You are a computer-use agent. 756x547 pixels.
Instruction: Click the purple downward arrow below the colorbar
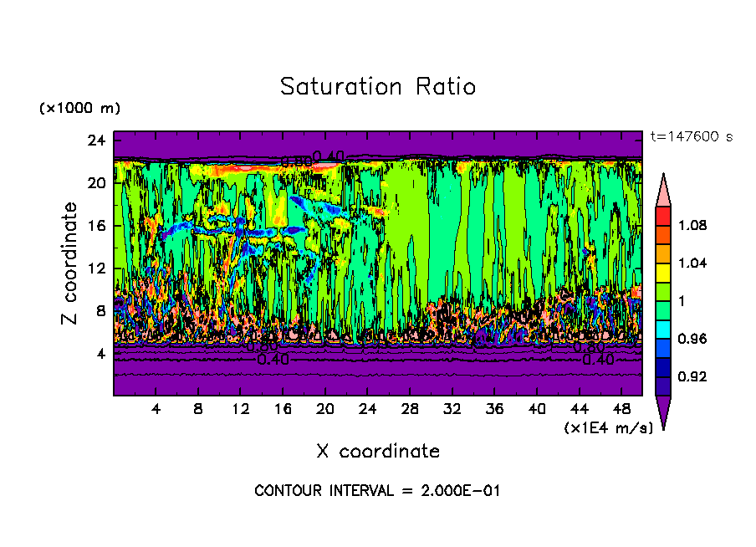662,411
